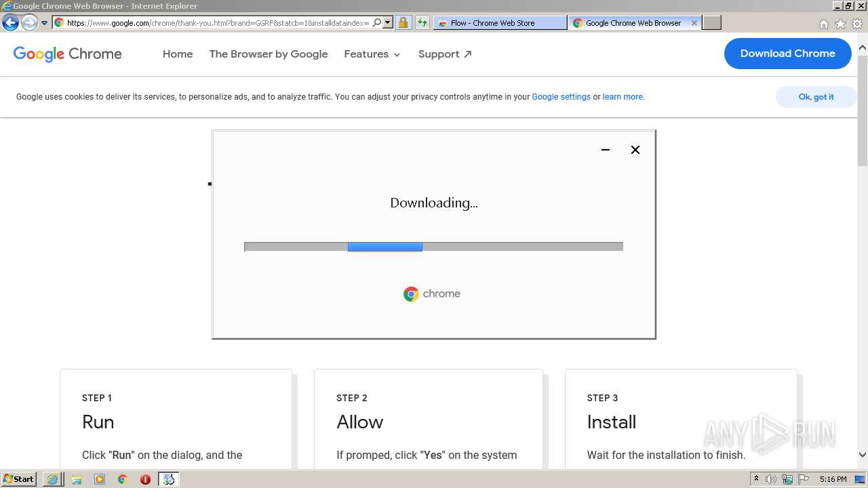The image size is (868, 488).
Task: Click the search magnifier in address bar
Action: pyautogui.click(x=377, y=22)
